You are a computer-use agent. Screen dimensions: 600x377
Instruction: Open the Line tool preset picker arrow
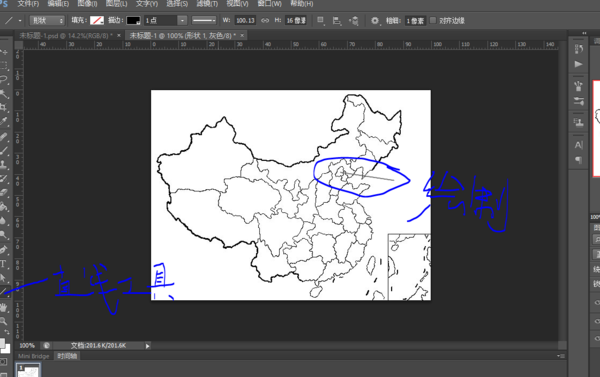tap(20, 21)
